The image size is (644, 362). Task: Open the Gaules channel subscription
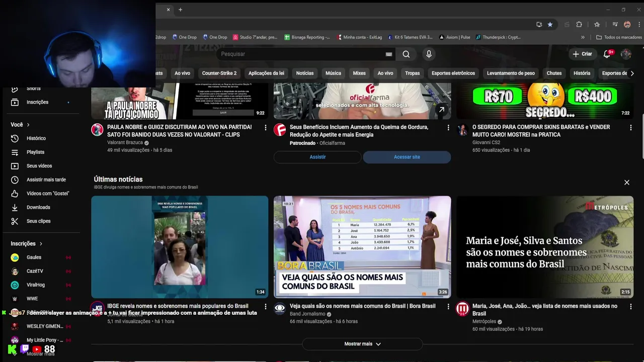[x=40, y=257]
